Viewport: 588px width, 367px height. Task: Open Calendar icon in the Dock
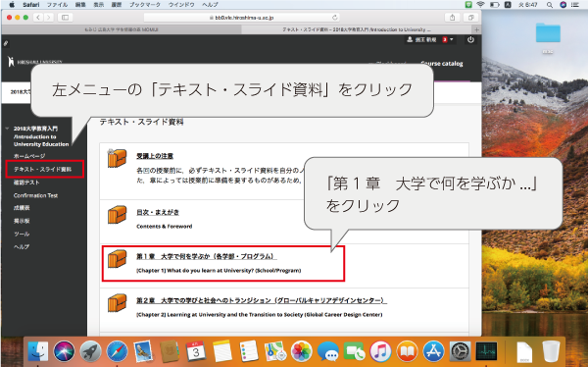[x=196, y=351]
